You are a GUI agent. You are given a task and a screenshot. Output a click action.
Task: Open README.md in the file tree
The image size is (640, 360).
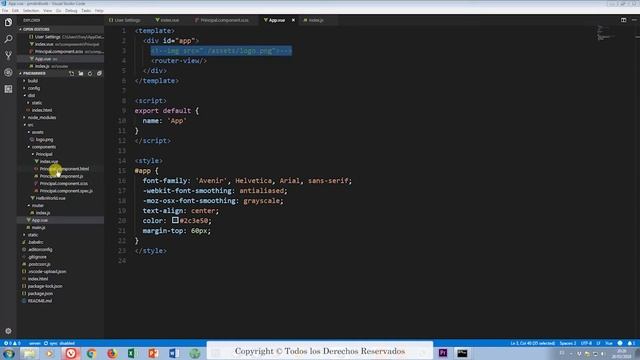(x=40, y=301)
